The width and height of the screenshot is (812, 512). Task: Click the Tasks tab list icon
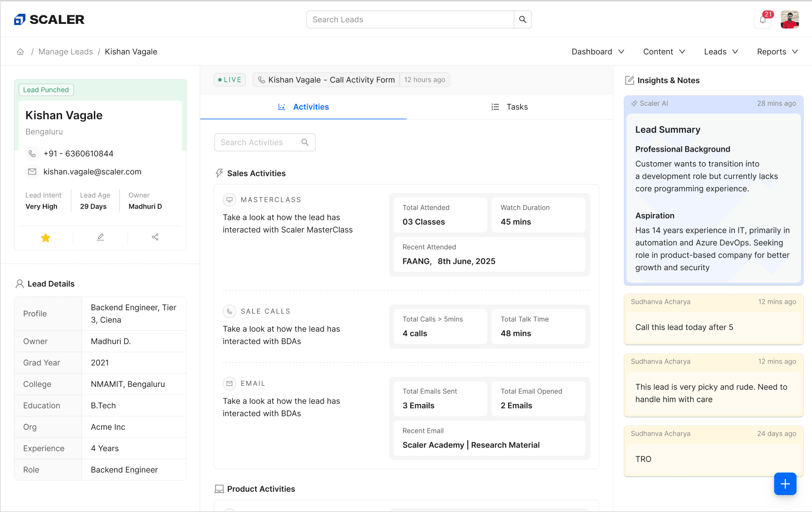495,107
